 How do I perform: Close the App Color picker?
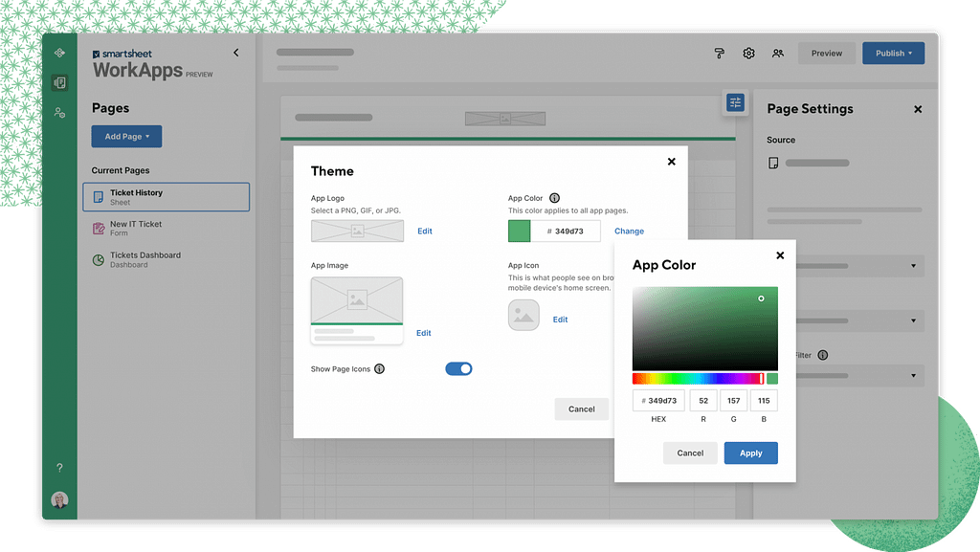pos(780,255)
